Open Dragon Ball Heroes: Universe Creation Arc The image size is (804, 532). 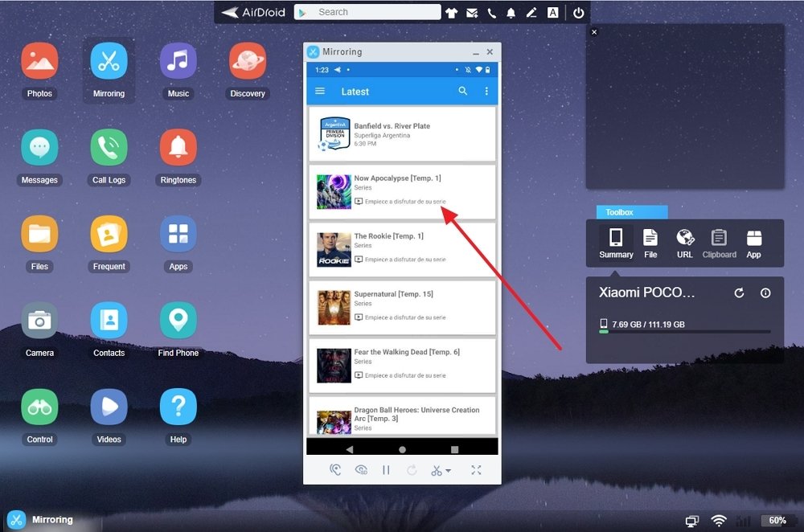pos(402,416)
